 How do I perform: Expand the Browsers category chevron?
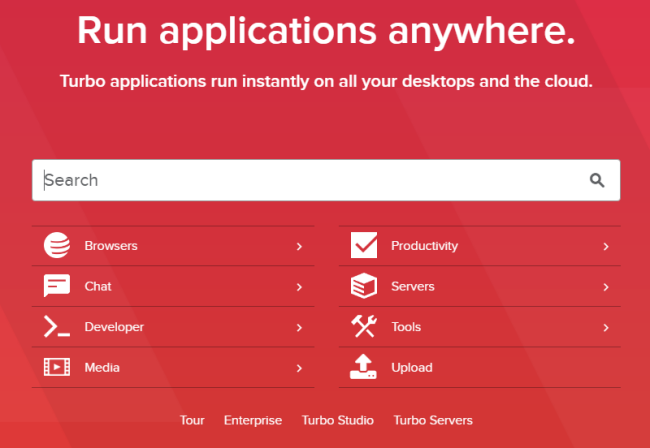[x=299, y=247]
